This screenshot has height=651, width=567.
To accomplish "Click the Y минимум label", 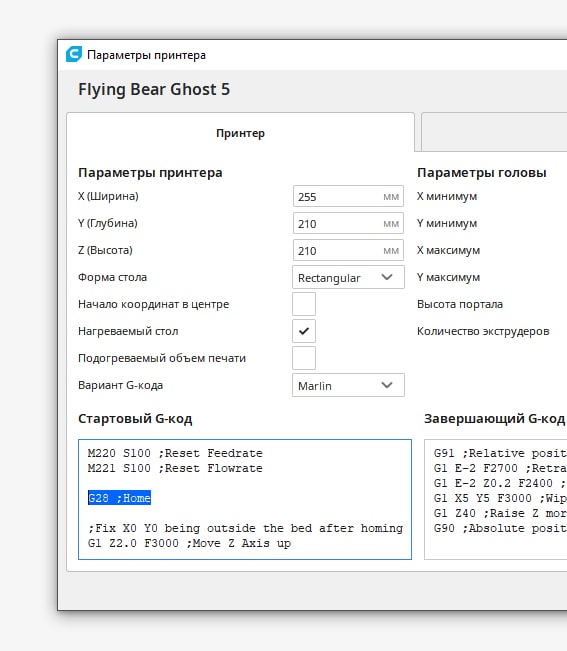I will coord(447,223).
